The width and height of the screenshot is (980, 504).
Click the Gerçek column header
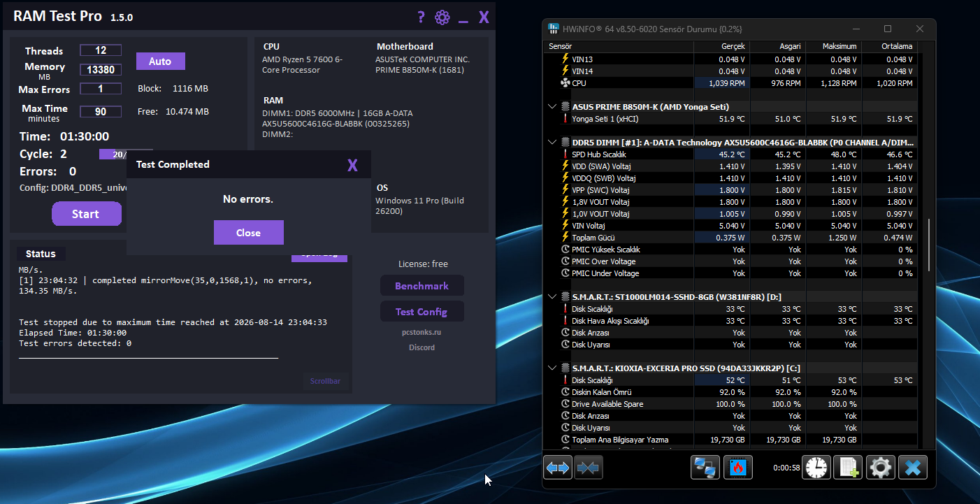click(x=721, y=46)
